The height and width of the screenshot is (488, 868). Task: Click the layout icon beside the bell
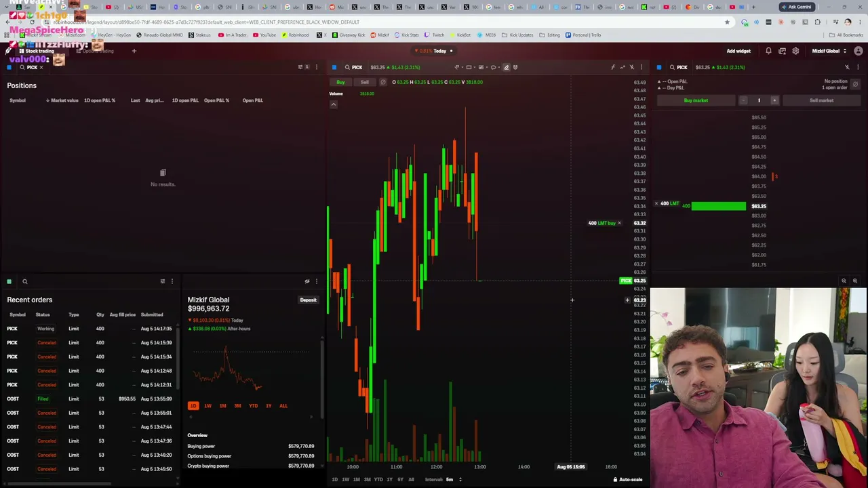(x=782, y=51)
